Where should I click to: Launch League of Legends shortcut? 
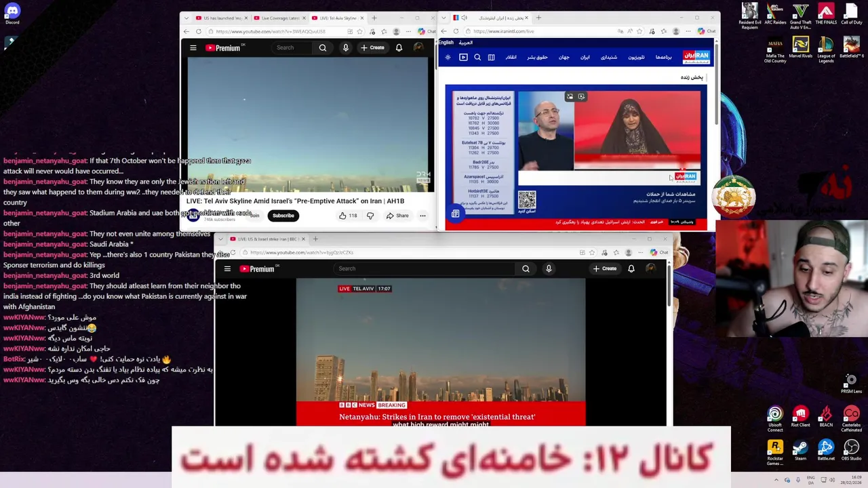(826, 50)
